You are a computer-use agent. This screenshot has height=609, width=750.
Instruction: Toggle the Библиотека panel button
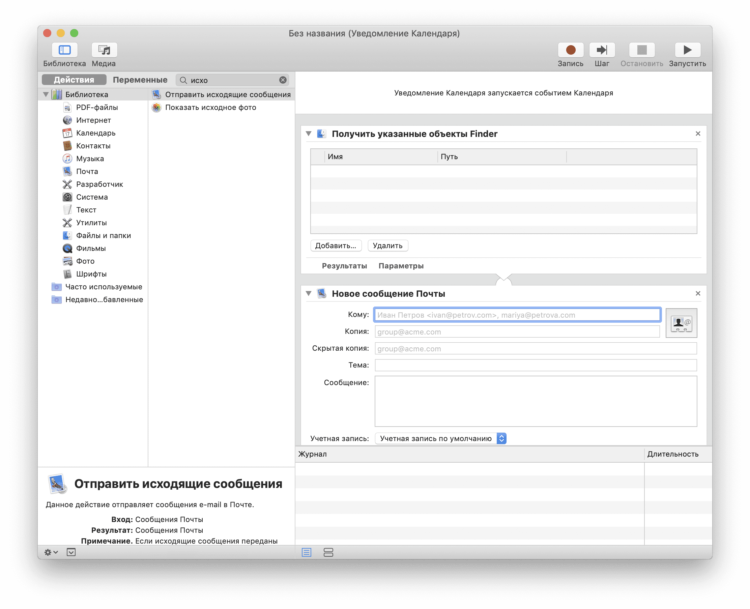click(x=64, y=50)
